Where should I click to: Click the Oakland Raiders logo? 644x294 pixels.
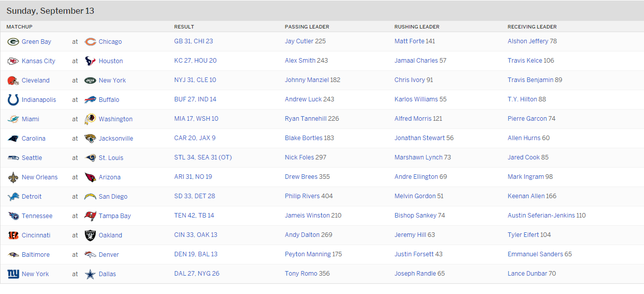(x=90, y=235)
